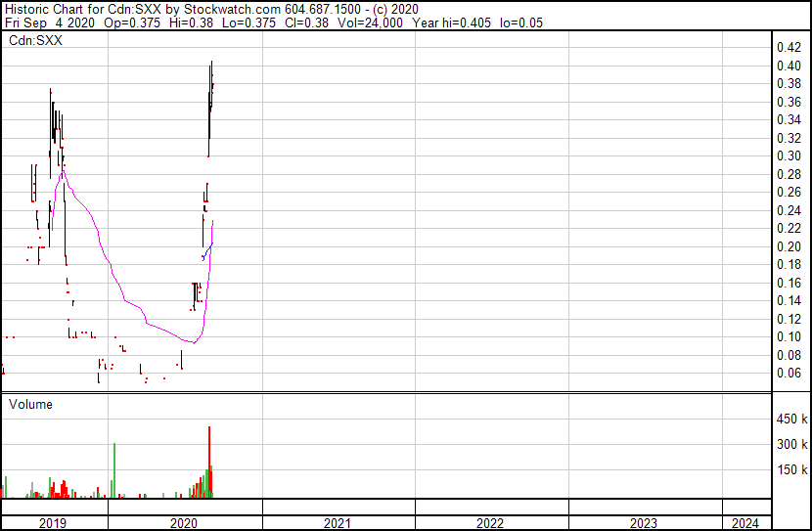Select the 2020 year label on the time axis
The height and width of the screenshot is (531, 812).
183,523
